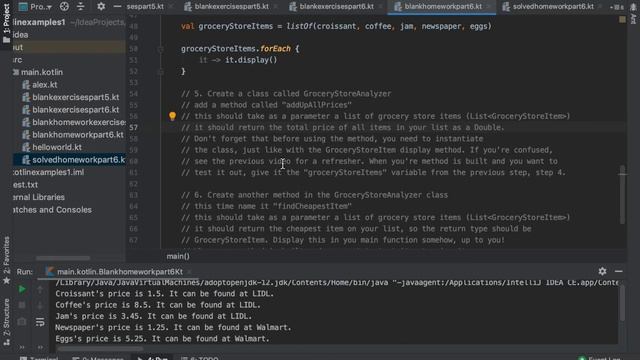Click the main() breadcrumb below editor
This screenshot has width=640, height=360.
(x=178, y=256)
